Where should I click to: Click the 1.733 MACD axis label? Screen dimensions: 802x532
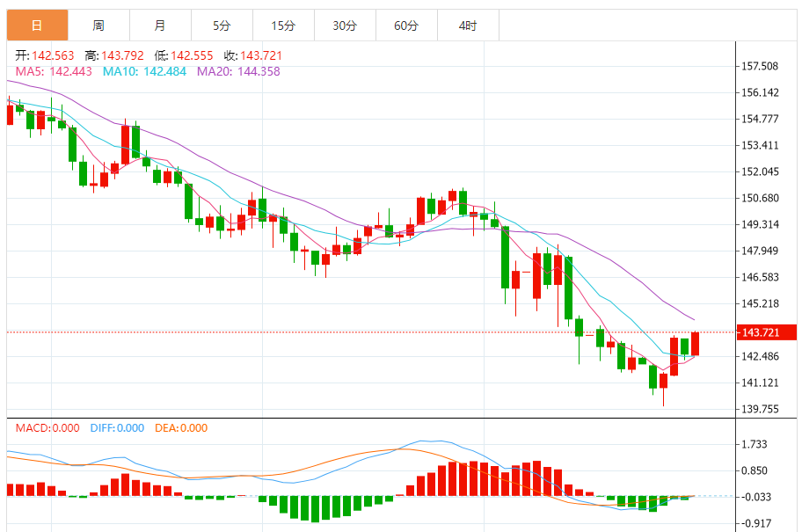click(755, 444)
